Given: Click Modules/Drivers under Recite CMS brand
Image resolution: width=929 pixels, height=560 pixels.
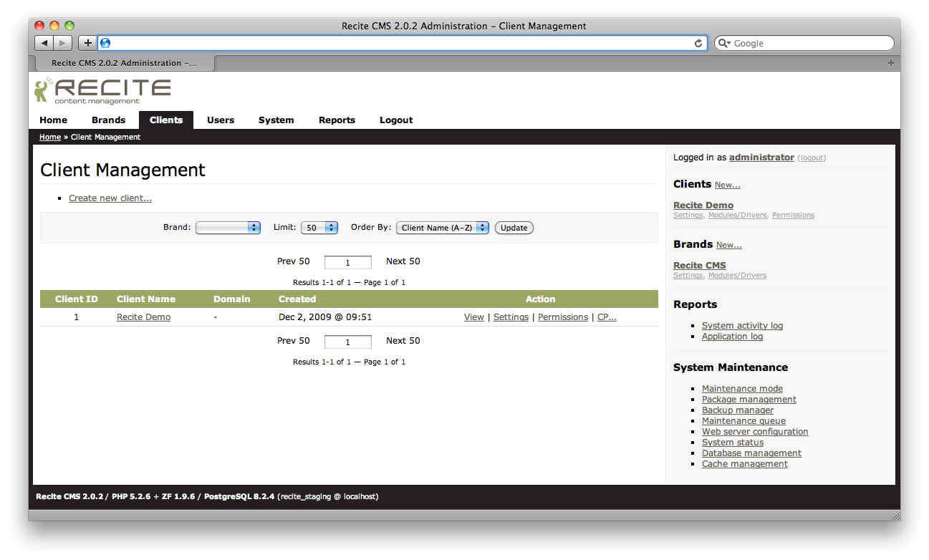Looking at the screenshot, I should 738,275.
